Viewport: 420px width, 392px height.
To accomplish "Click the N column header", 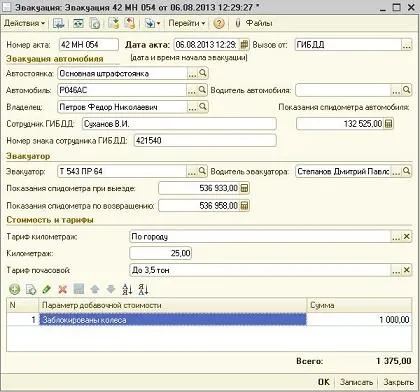I will 23,305.
